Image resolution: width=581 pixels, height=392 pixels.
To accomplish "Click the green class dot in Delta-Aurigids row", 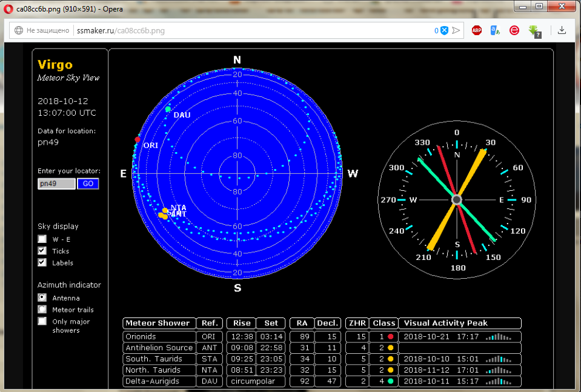I will pyautogui.click(x=390, y=381).
